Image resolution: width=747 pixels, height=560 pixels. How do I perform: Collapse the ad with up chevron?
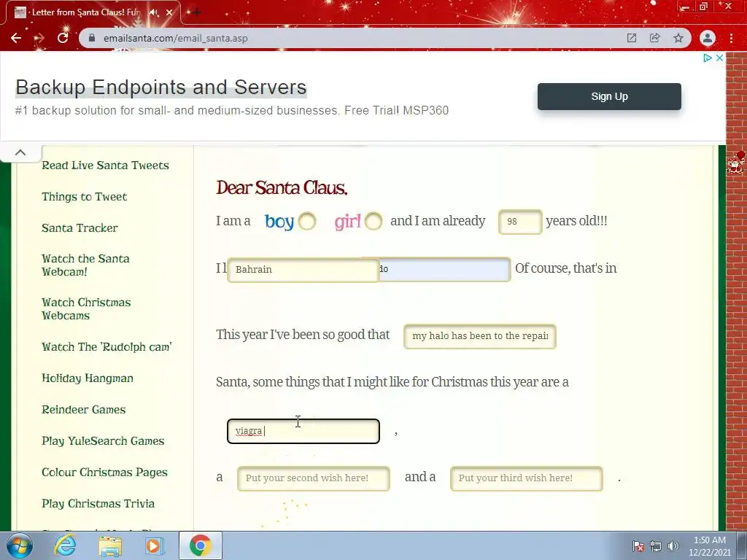pyautogui.click(x=20, y=153)
